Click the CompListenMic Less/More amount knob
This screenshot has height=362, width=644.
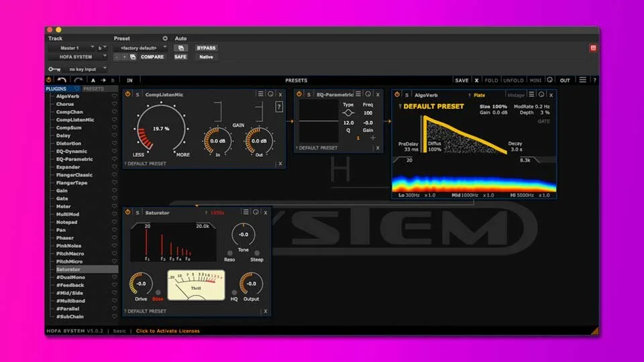click(x=160, y=129)
